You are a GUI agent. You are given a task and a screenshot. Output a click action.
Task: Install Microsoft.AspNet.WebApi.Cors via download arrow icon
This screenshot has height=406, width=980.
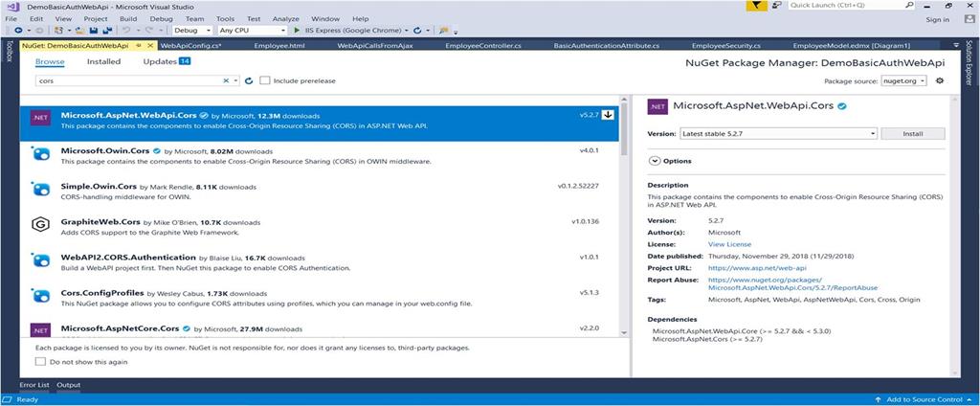(x=608, y=115)
